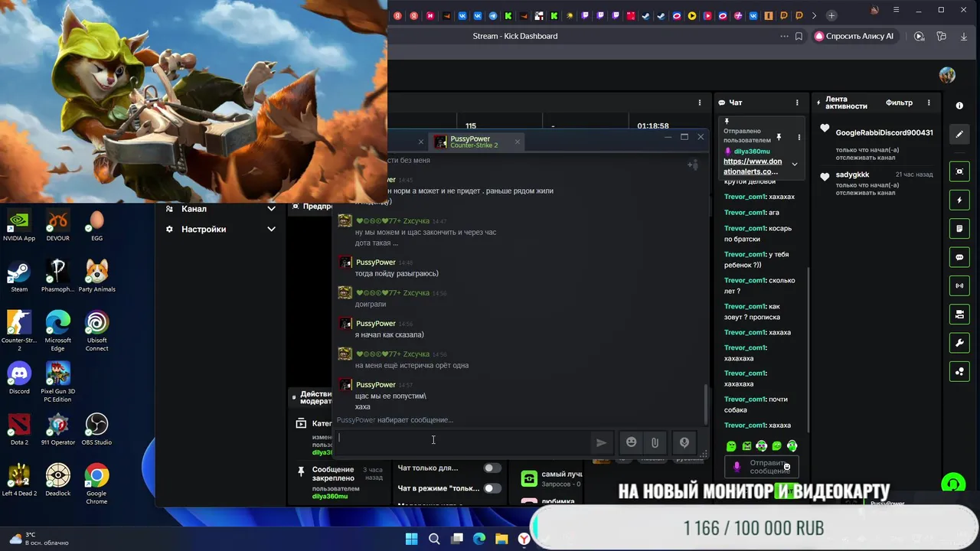Expand the Настройки section

271,229
